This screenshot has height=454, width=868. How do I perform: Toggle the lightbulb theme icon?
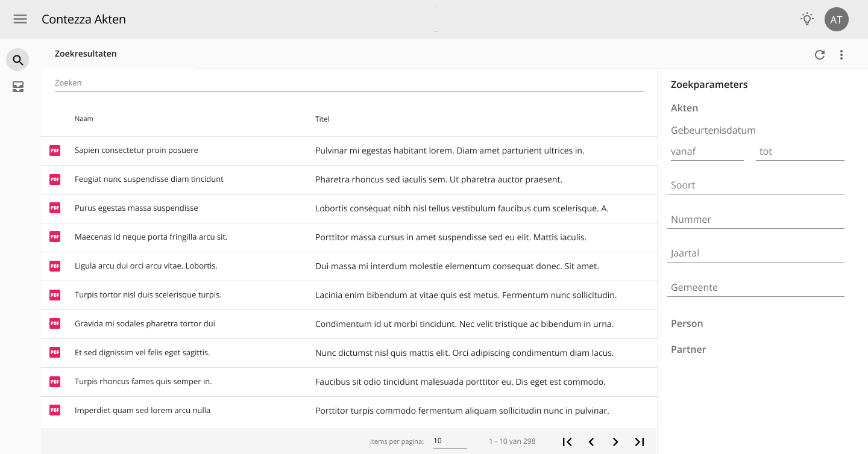tap(807, 19)
